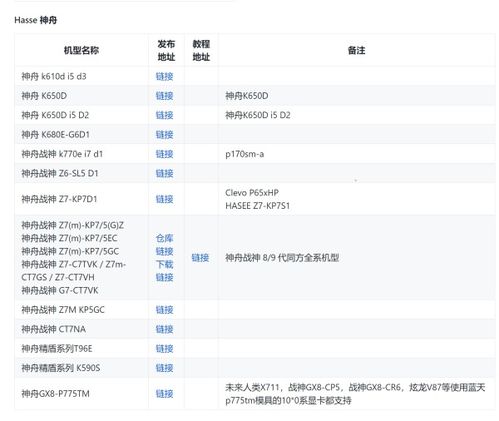The image size is (499, 421).
Task: Open the tutorial 链接 in the 教程地址 column
Action: click(200, 257)
